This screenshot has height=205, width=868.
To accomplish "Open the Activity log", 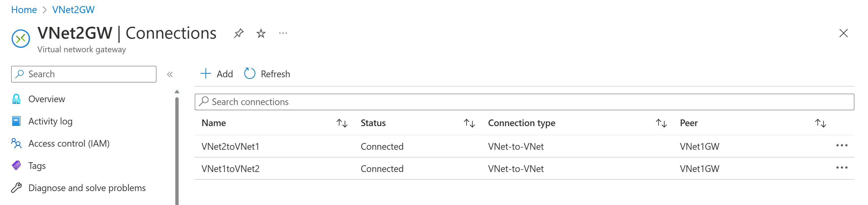I will [x=50, y=121].
